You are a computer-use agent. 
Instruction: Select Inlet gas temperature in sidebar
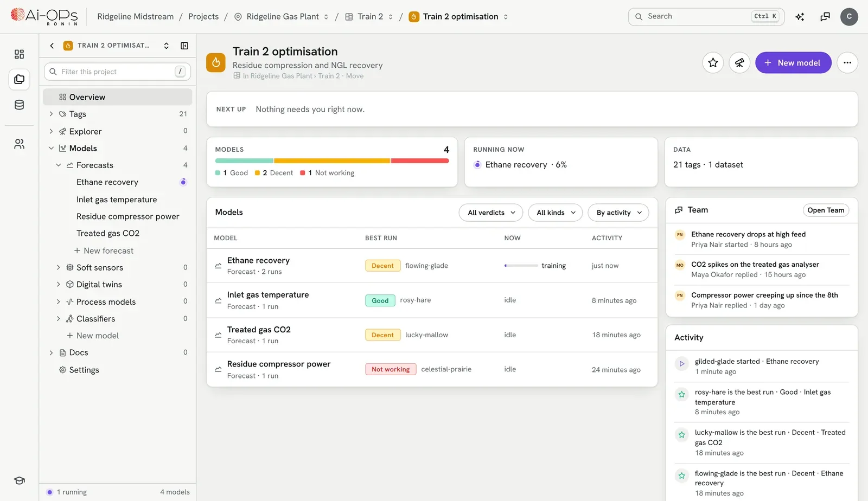[117, 200]
